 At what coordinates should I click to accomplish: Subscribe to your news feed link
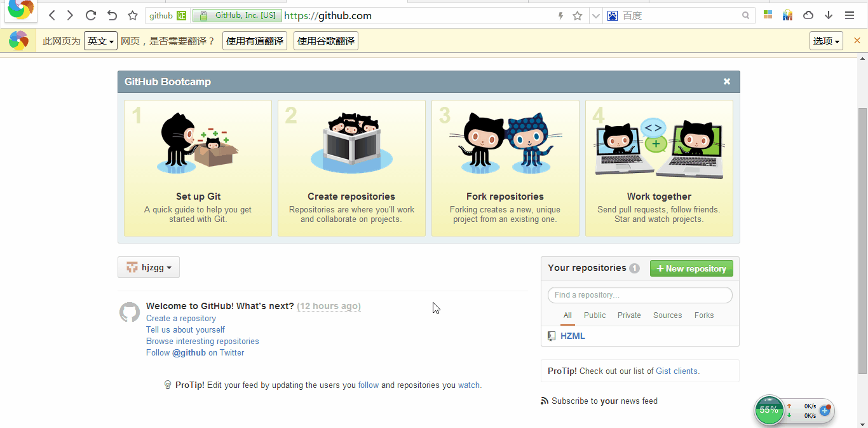tap(599, 401)
